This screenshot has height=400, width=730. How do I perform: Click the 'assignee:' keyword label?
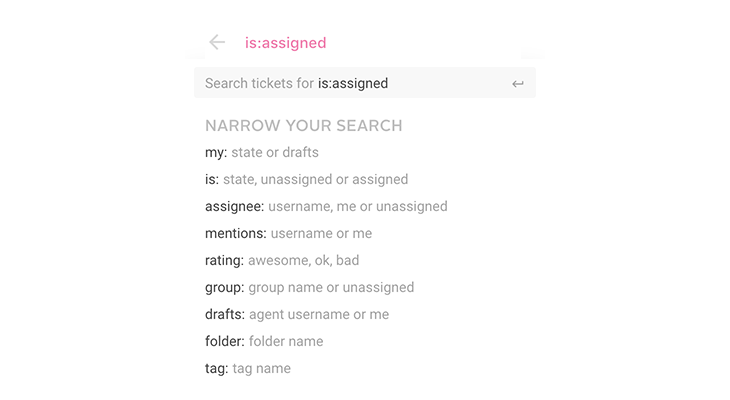[x=235, y=206]
